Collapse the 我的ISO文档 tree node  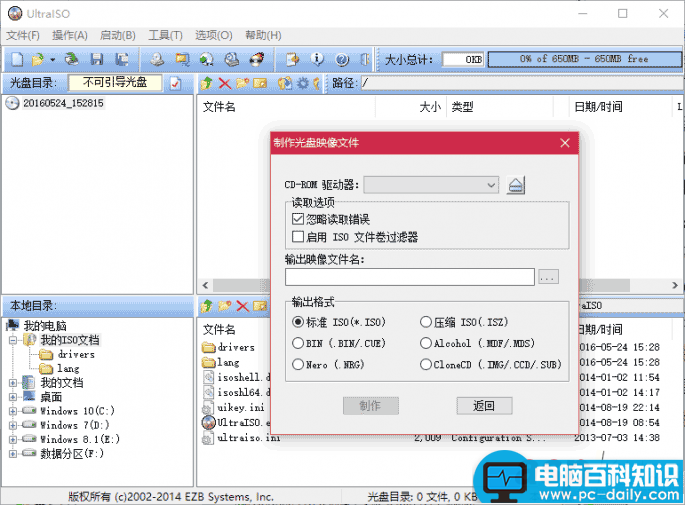point(13,340)
